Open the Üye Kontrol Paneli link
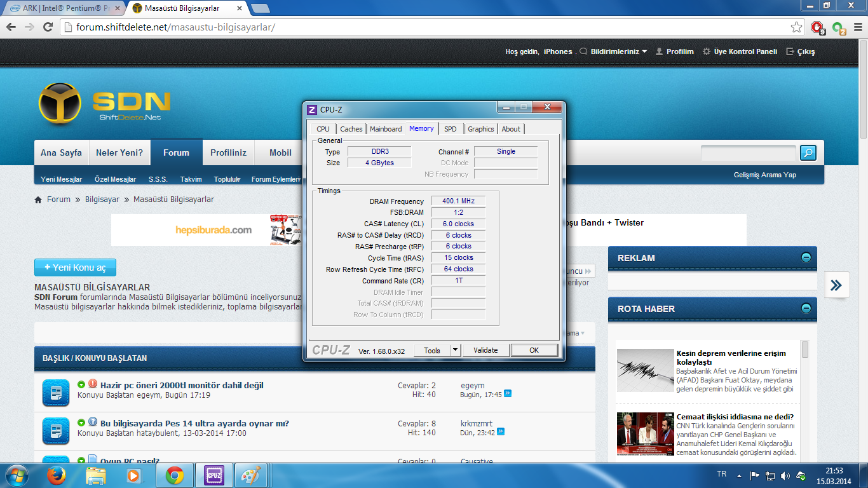868x488 pixels. (740, 51)
